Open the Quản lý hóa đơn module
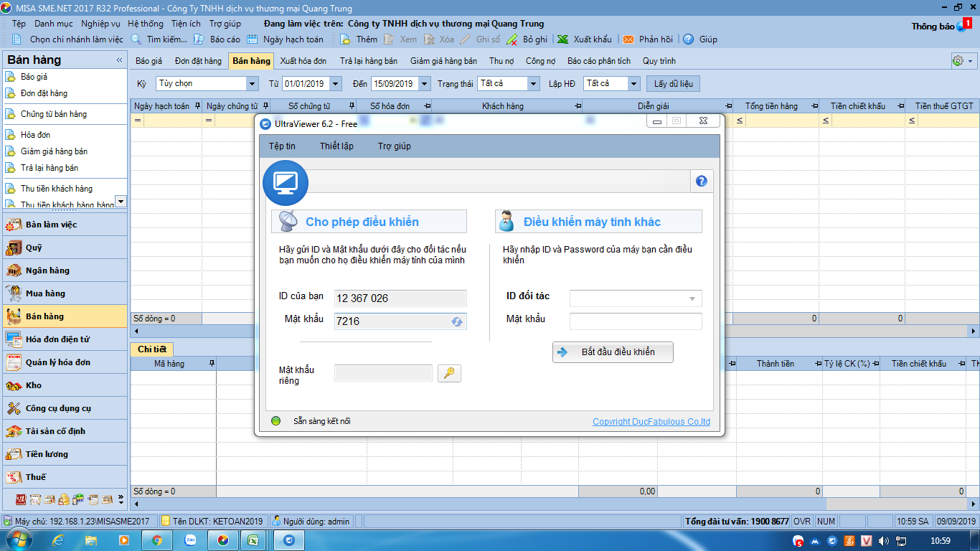Viewport: 980px width, 551px height. click(x=65, y=362)
